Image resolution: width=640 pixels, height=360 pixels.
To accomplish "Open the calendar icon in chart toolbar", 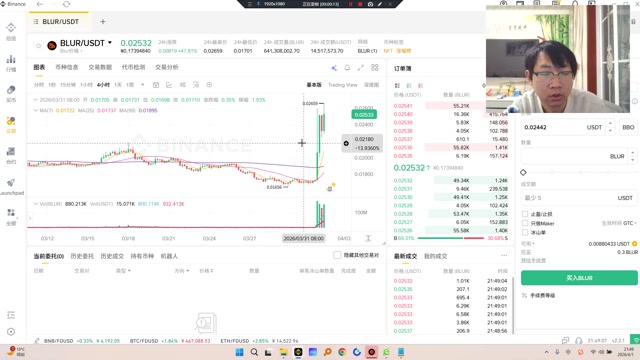I will click(156, 85).
